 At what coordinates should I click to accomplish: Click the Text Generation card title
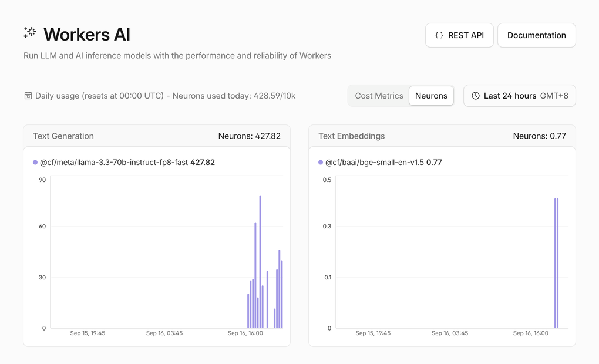coord(63,136)
